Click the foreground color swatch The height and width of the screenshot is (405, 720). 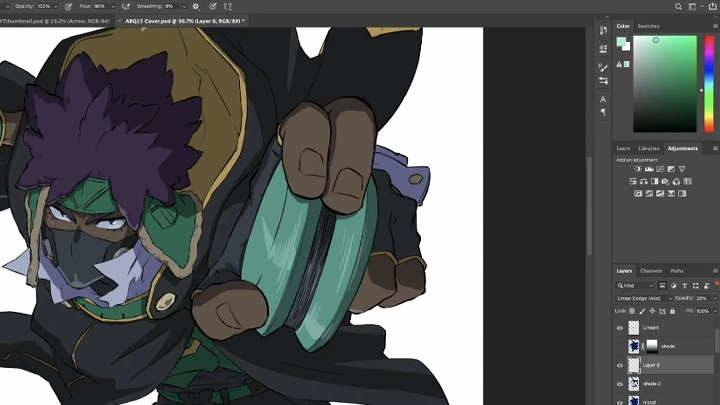pyautogui.click(x=621, y=42)
